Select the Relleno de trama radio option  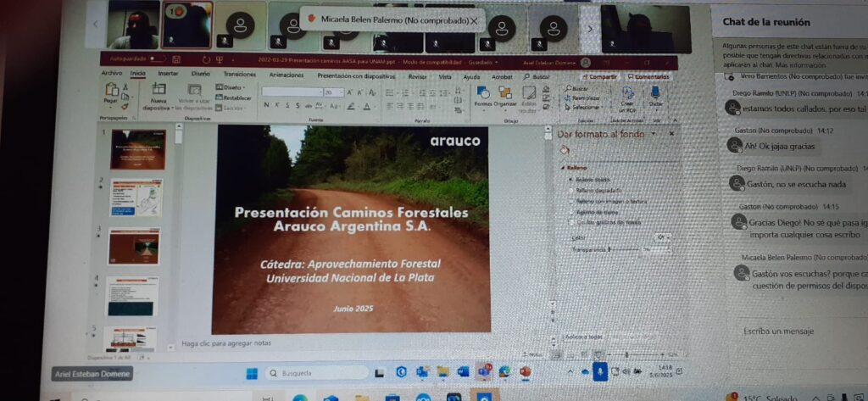click(572, 212)
